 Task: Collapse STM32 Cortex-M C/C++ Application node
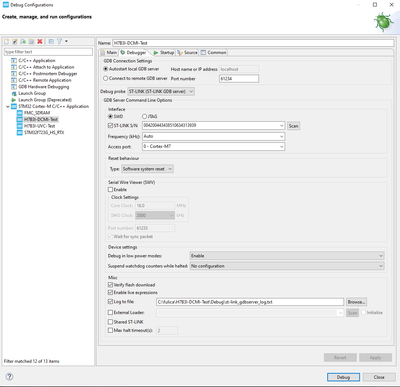[8, 107]
